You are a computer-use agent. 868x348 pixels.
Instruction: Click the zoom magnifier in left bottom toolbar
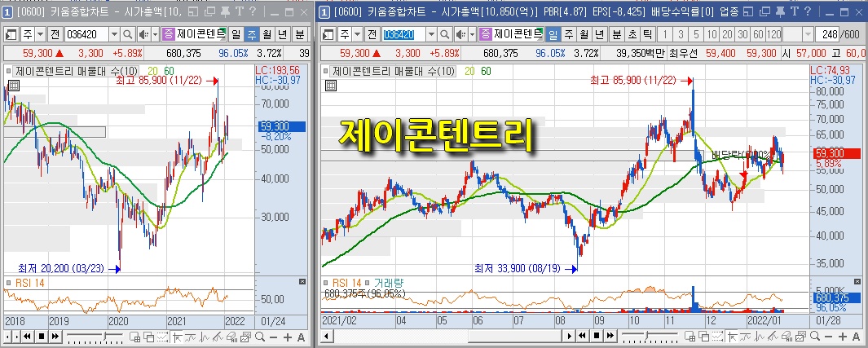260,337
